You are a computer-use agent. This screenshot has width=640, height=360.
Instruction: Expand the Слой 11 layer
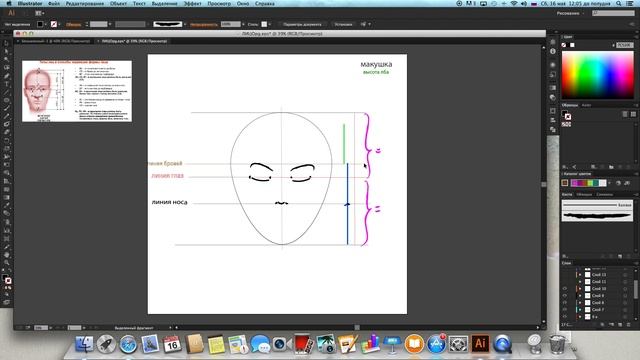[x=580, y=282]
